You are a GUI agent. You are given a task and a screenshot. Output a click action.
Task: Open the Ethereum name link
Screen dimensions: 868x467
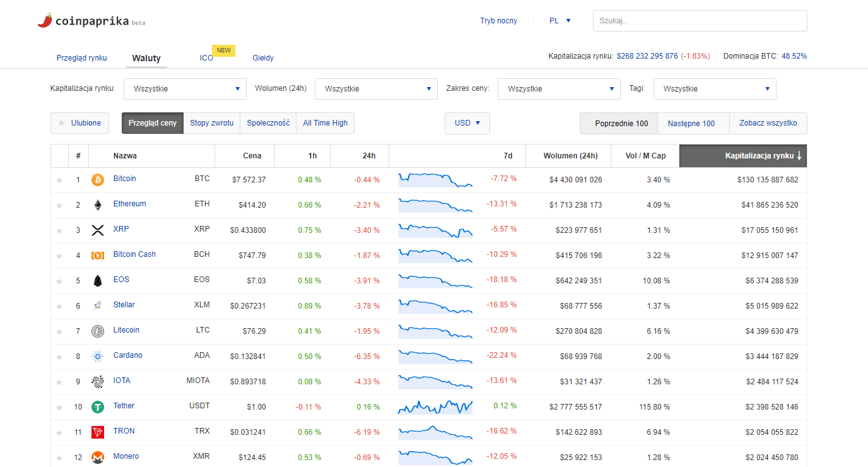pyautogui.click(x=129, y=204)
